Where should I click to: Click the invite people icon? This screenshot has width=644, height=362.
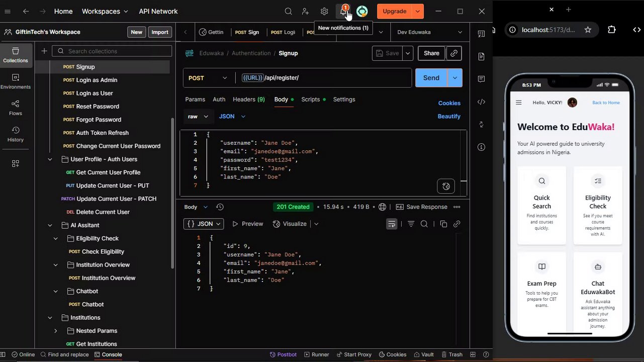pos(306,11)
